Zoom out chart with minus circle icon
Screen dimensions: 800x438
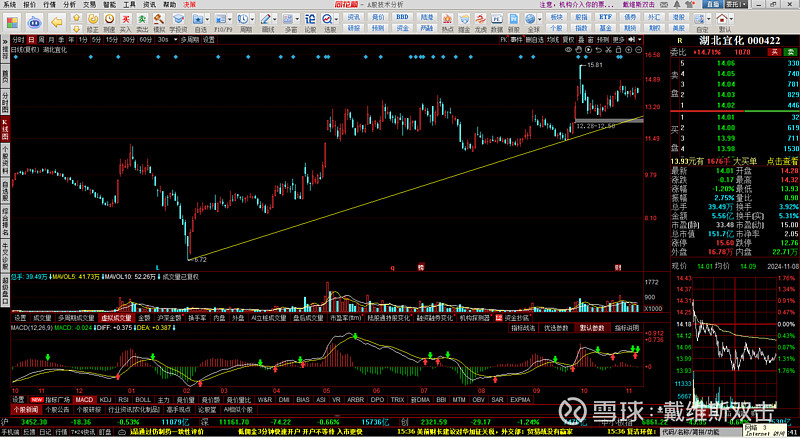point(638,50)
